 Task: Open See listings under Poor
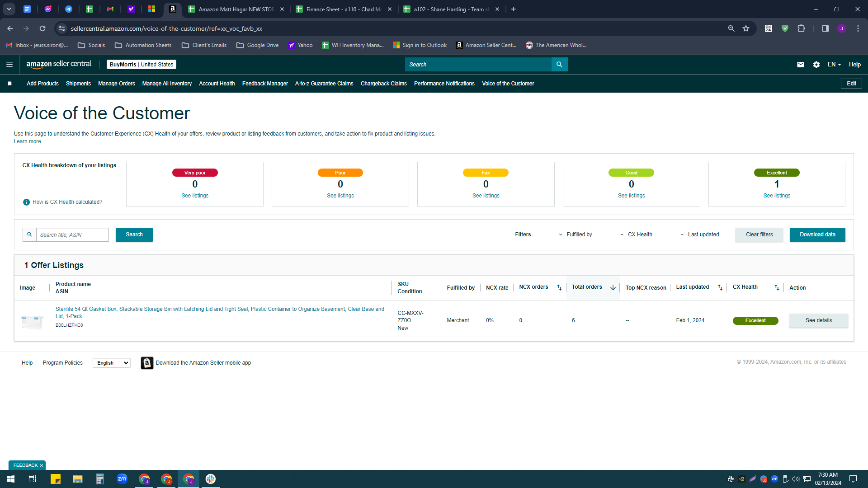tap(340, 196)
